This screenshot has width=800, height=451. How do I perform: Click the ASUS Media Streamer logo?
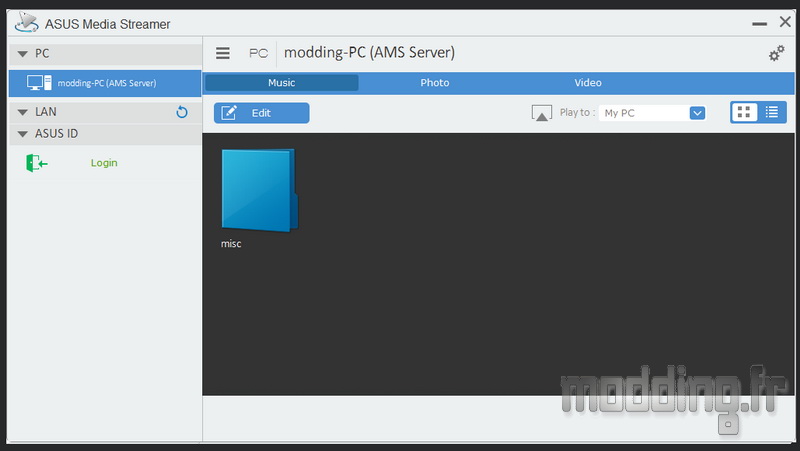(27, 22)
